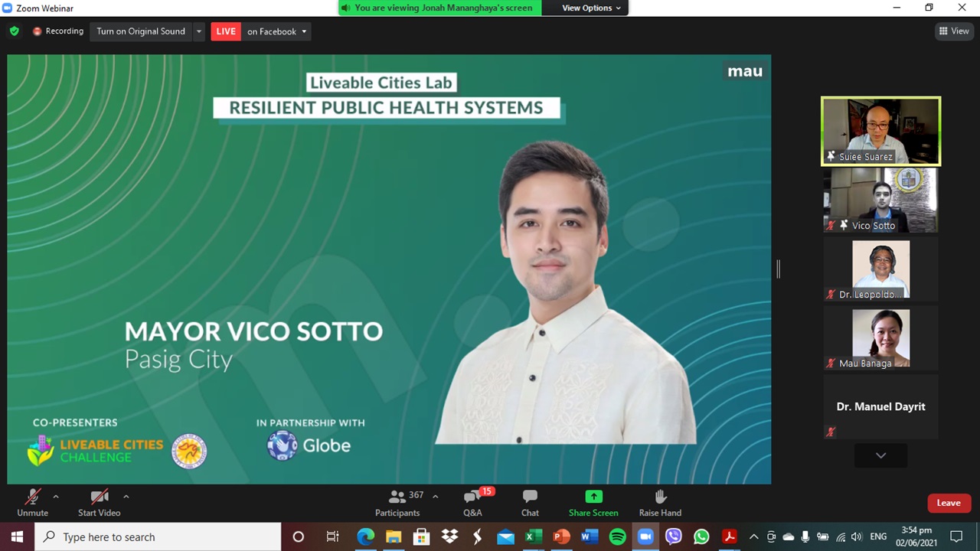The width and height of the screenshot is (980, 551).
Task: Select Dr. Manuel Dayrit tile
Action: (x=880, y=407)
